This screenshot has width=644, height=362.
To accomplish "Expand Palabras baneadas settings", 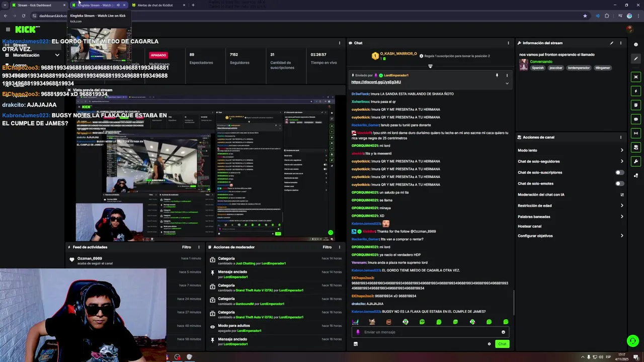I will [622, 217].
